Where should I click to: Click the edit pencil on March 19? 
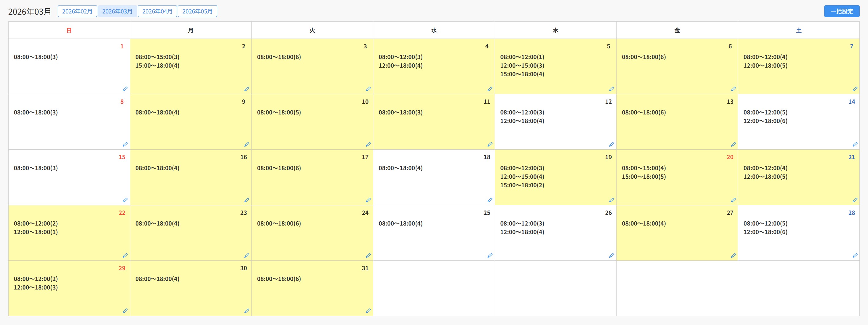coord(611,200)
